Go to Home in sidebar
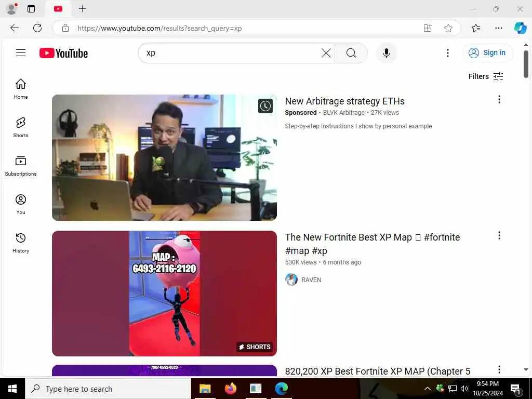Viewport: 532px width, 399px height. (21, 89)
